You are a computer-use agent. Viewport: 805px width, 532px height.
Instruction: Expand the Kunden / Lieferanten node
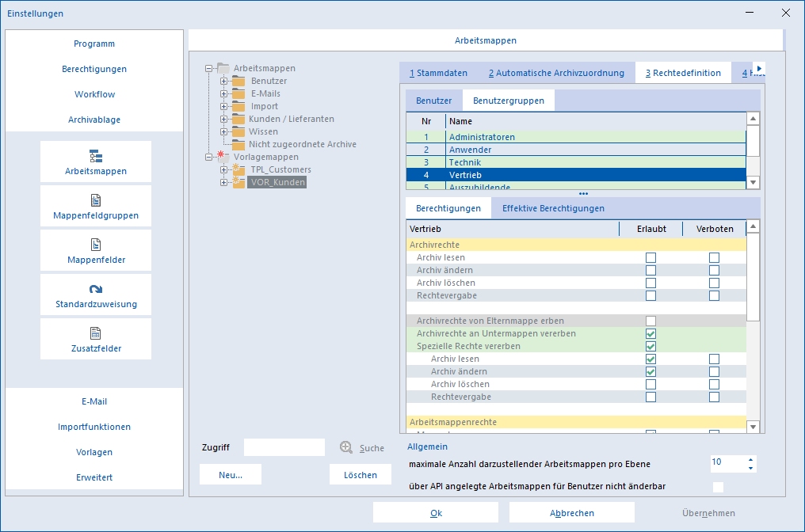pos(224,119)
